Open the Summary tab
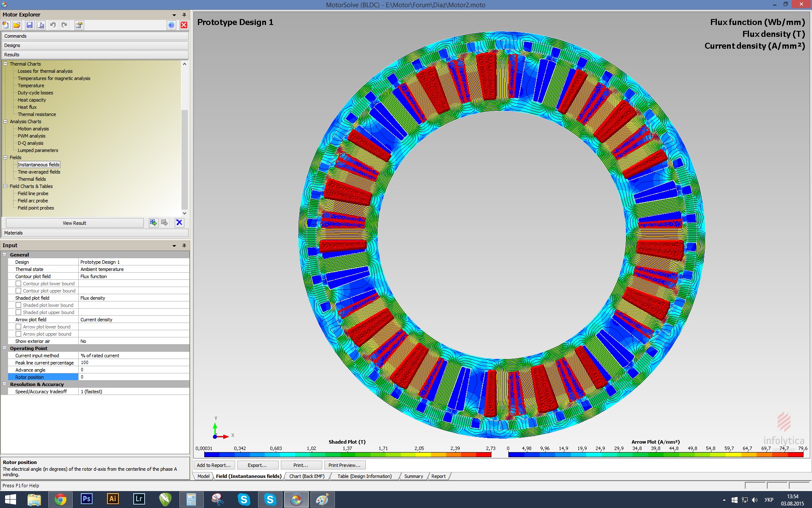 coord(413,476)
